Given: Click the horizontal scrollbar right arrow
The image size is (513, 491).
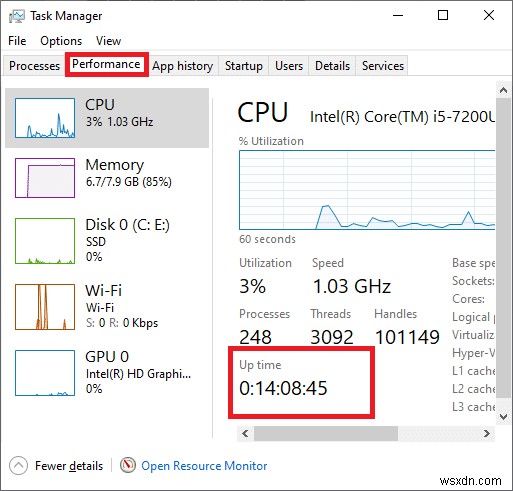Looking at the screenshot, I should tap(487, 434).
